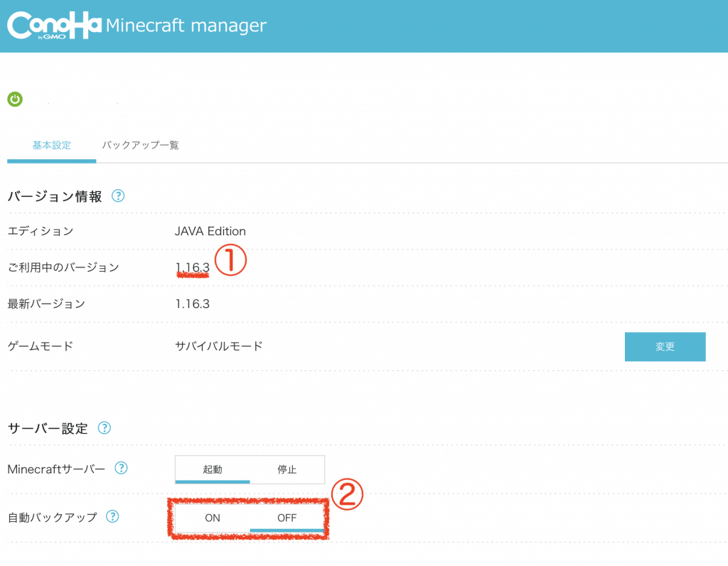Screen dimensions: 728x566
Task: Switch to the 基本設定 tab
Action: click(x=51, y=145)
